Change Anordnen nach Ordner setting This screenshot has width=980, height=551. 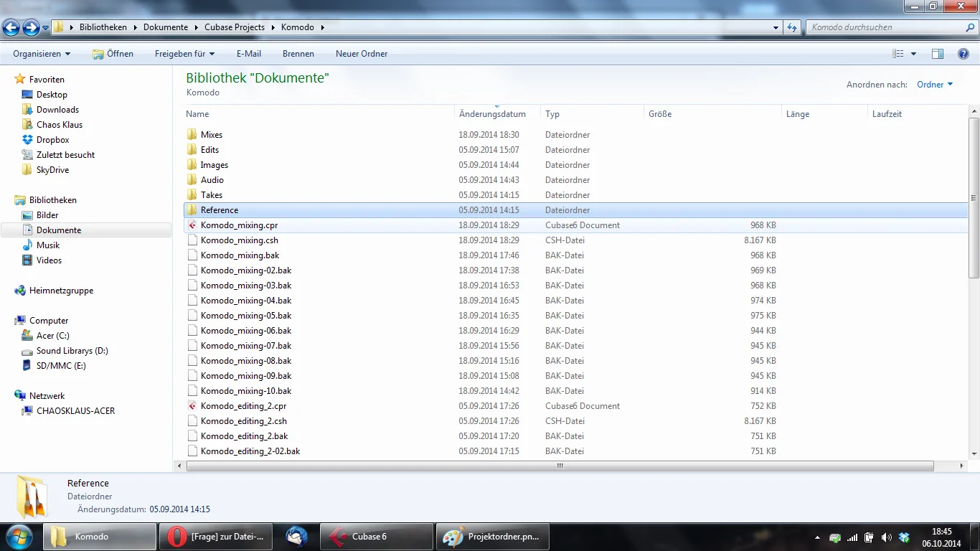[934, 85]
